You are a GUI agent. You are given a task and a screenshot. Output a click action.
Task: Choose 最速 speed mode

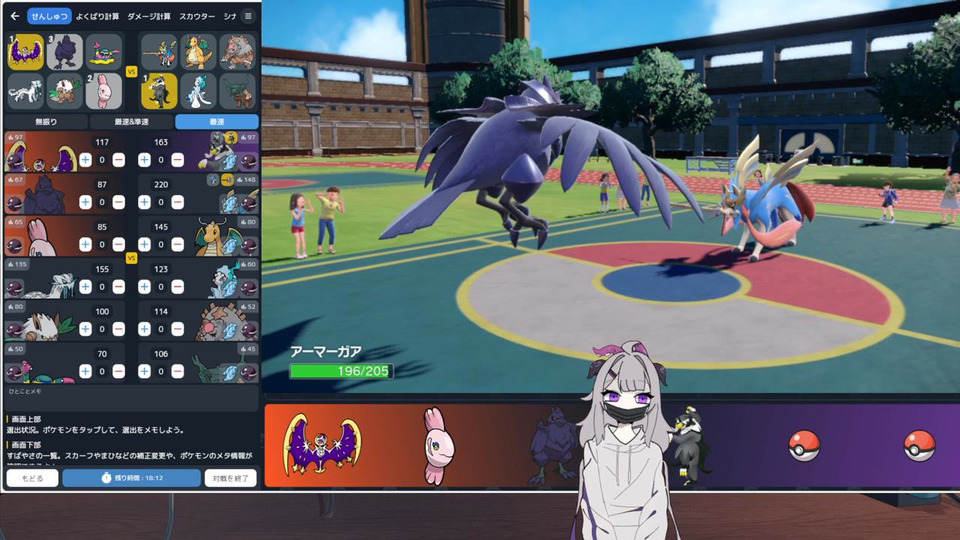[217, 122]
